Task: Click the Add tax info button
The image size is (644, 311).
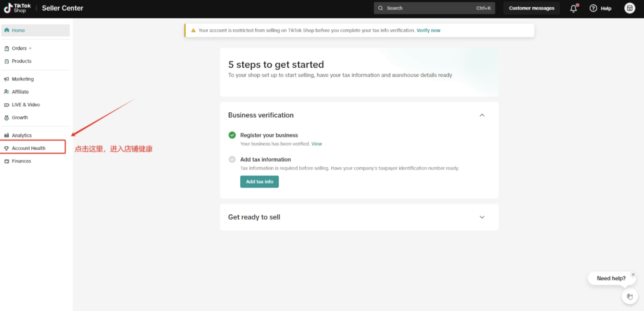Action: point(259,182)
